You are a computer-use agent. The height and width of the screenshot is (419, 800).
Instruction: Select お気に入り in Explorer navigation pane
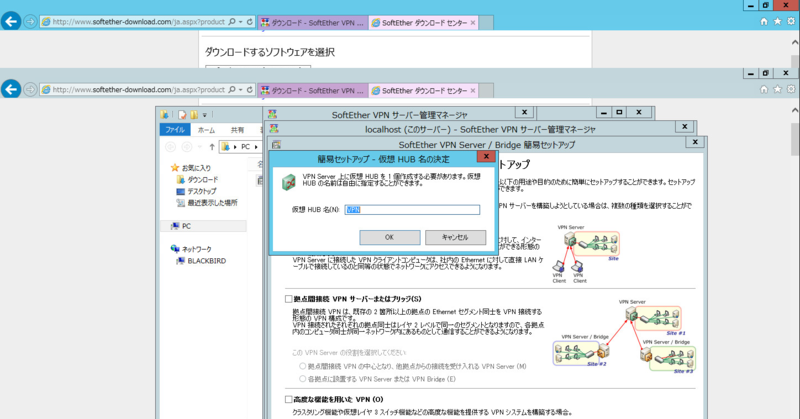click(191, 168)
